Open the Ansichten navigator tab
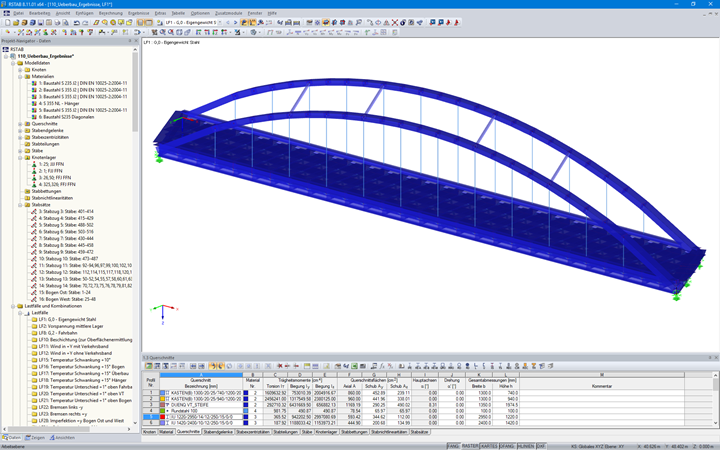Image resolution: width=720 pixels, height=450 pixels. point(62,438)
